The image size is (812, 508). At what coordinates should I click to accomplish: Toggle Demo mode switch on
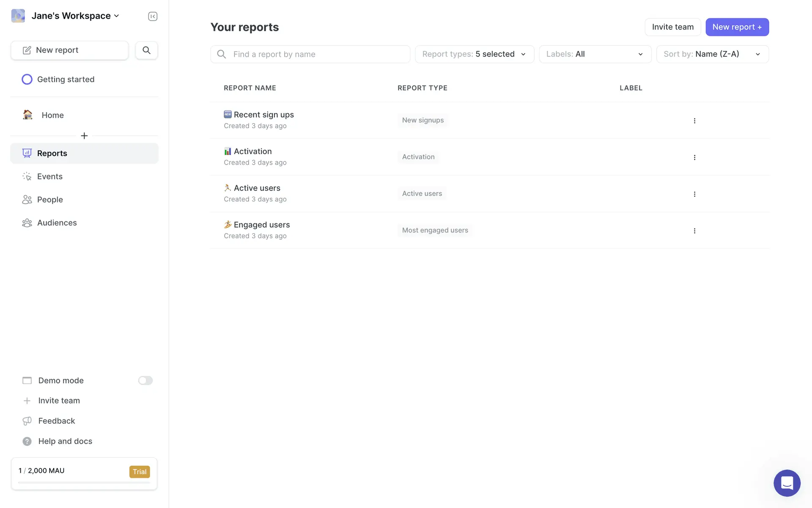(145, 381)
